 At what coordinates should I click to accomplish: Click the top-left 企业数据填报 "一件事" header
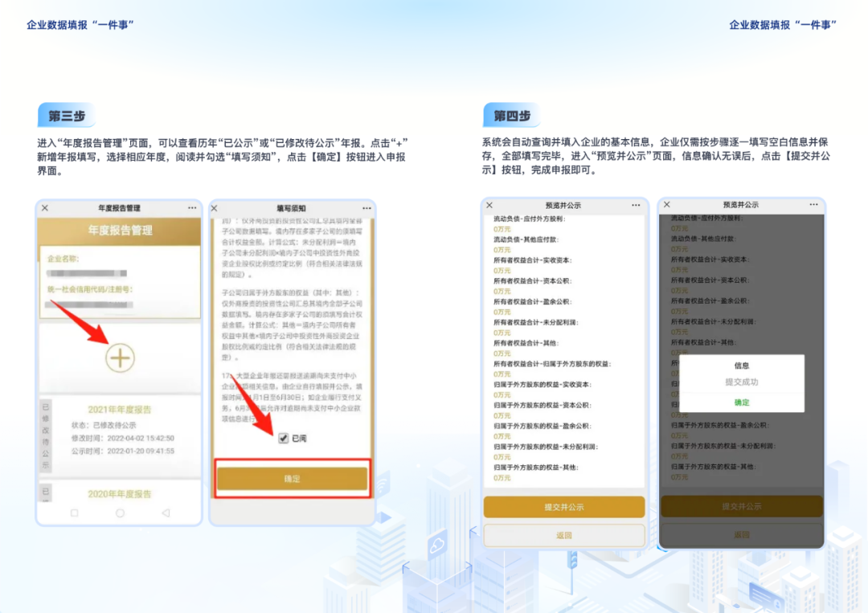pyautogui.click(x=80, y=24)
